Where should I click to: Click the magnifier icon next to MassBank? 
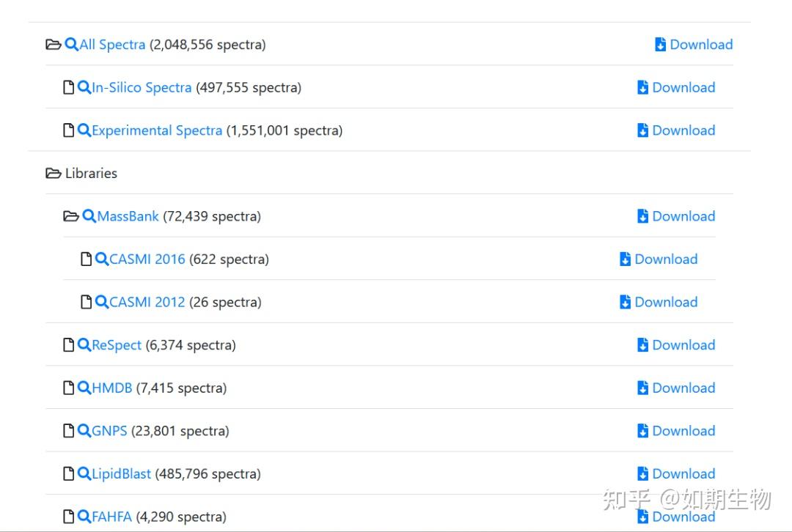pos(89,216)
